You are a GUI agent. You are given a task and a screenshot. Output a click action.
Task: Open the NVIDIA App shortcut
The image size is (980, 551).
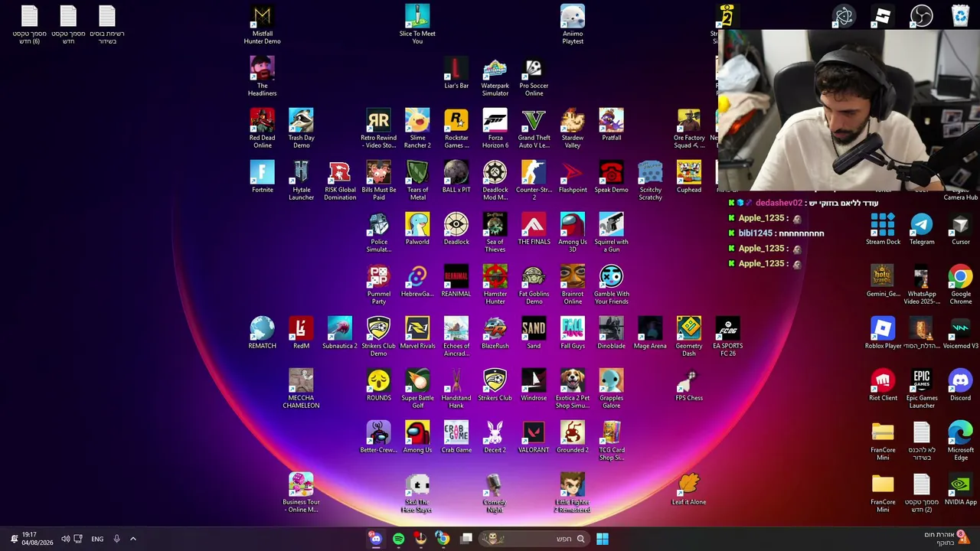(x=960, y=489)
